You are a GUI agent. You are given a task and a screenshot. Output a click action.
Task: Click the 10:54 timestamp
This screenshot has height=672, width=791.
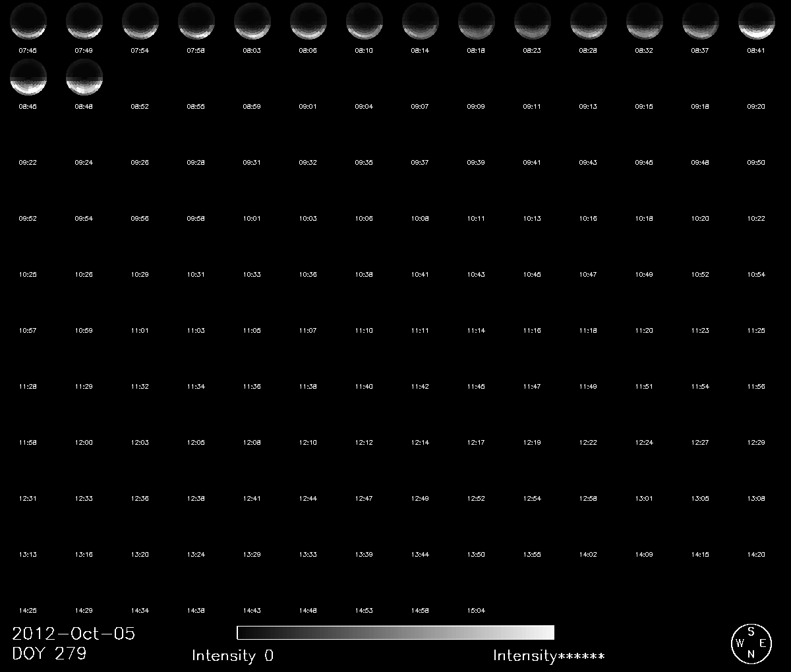point(756,274)
